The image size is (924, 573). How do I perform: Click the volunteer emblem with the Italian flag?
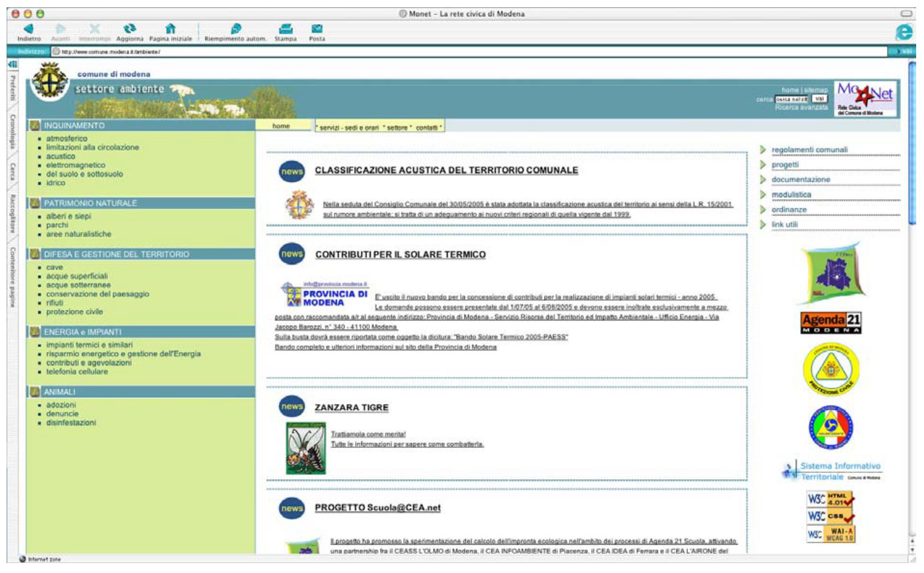click(x=831, y=427)
